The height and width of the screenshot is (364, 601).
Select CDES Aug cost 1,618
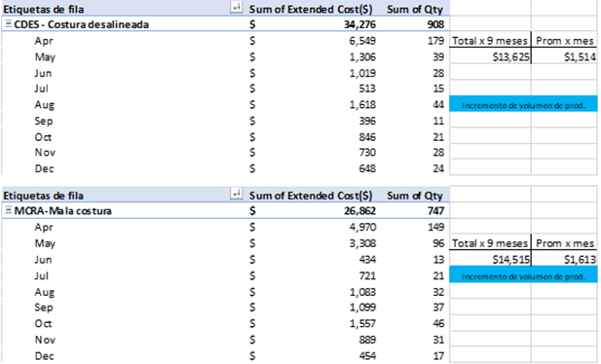[362, 104]
